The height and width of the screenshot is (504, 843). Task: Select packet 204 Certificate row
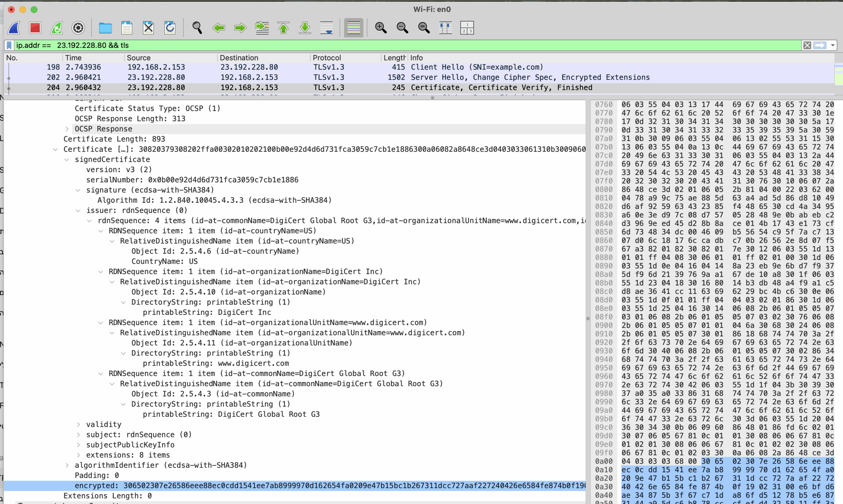coord(419,88)
